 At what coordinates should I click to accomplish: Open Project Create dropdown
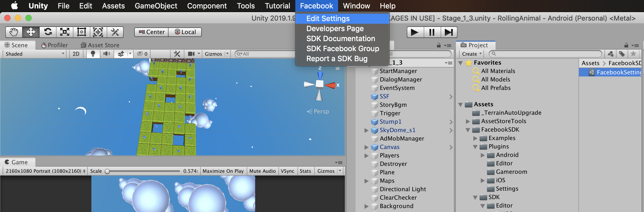tap(472, 54)
